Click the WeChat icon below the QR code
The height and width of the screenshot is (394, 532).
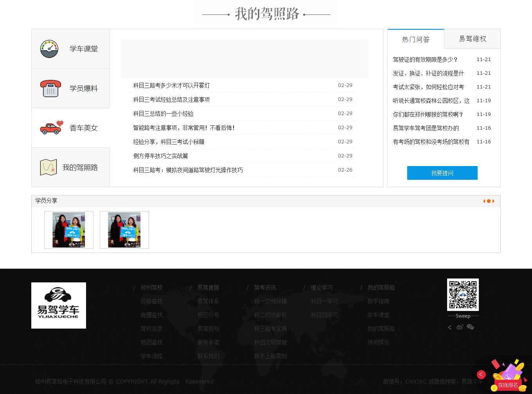click(x=470, y=327)
